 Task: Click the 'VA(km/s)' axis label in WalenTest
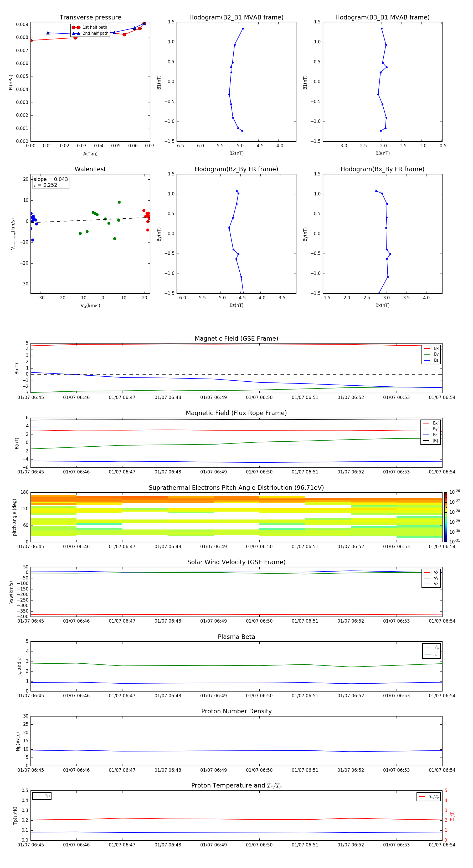(90, 306)
